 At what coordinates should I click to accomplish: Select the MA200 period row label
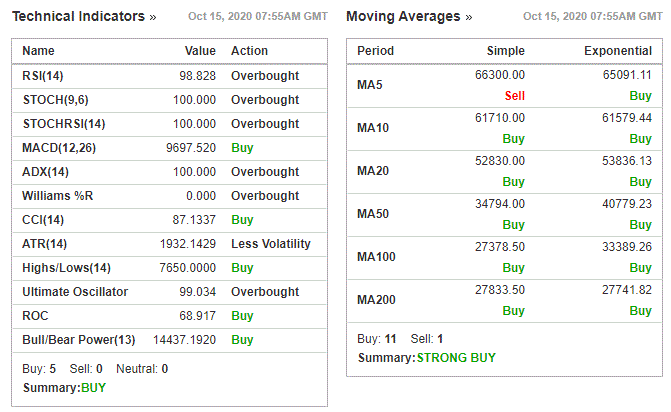[x=376, y=299]
